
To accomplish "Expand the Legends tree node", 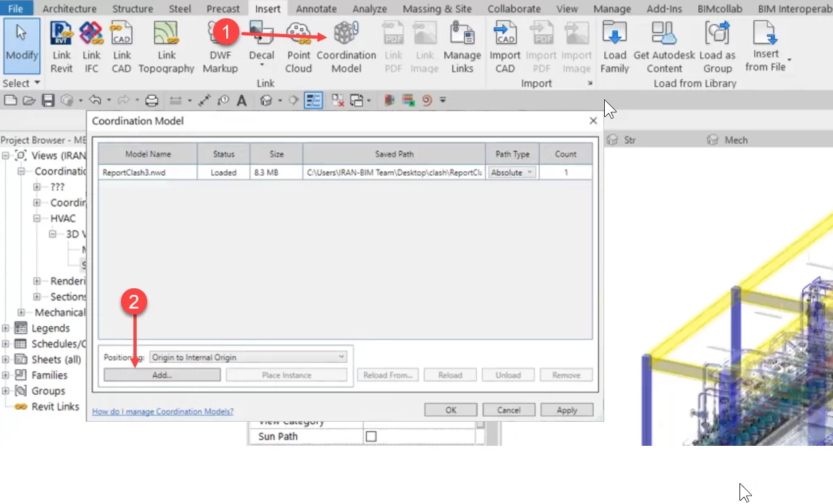I will pyautogui.click(x=6, y=328).
